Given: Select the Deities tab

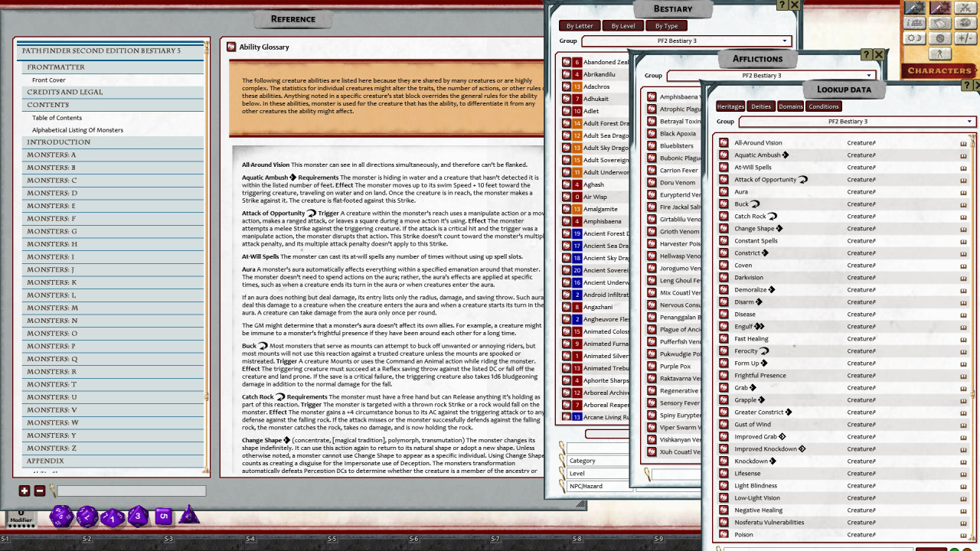Looking at the screenshot, I should coord(761,106).
